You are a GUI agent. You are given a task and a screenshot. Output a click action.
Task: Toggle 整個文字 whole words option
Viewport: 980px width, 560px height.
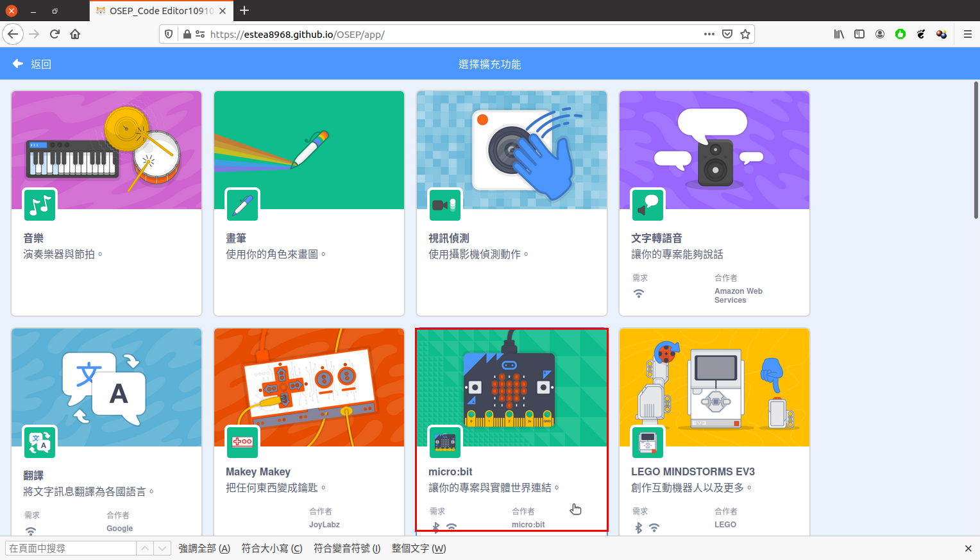pos(419,548)
